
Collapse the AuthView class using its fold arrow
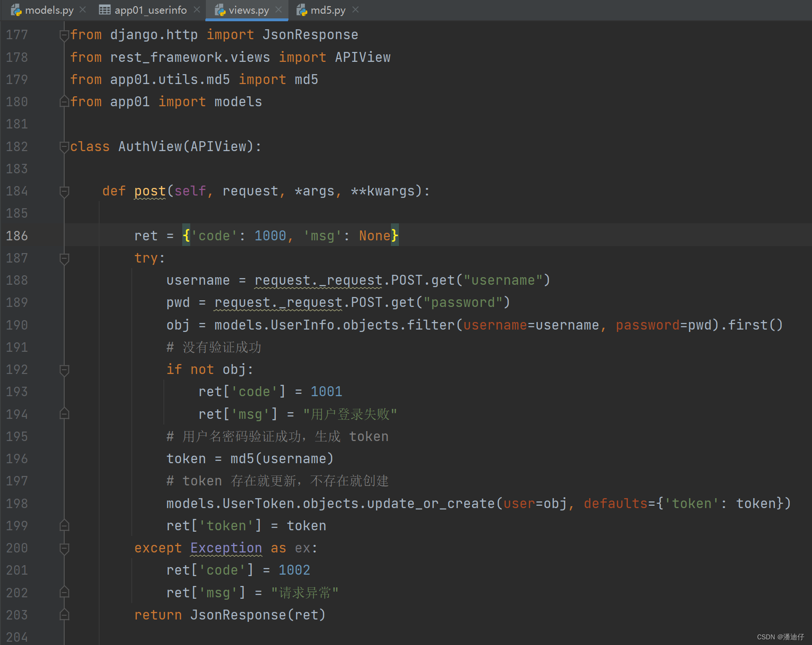coord(65,147)
